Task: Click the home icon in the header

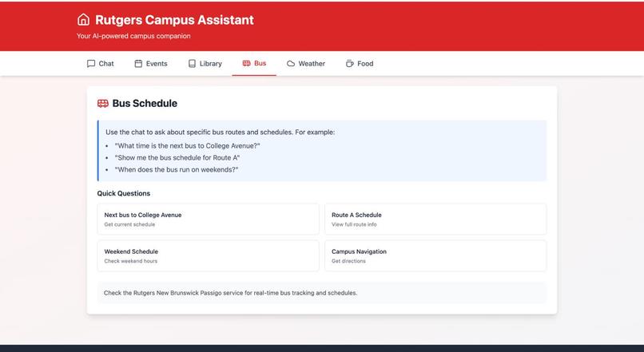Action: [83, 20]
